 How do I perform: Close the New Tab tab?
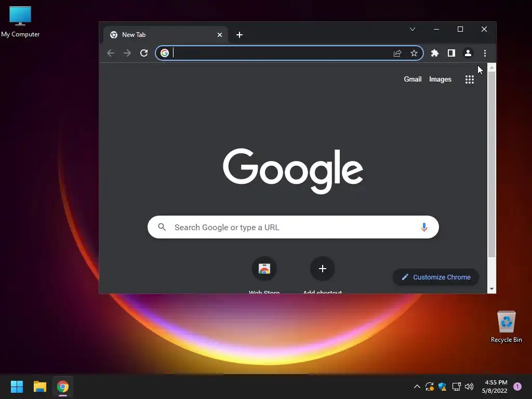pos(220,35)
